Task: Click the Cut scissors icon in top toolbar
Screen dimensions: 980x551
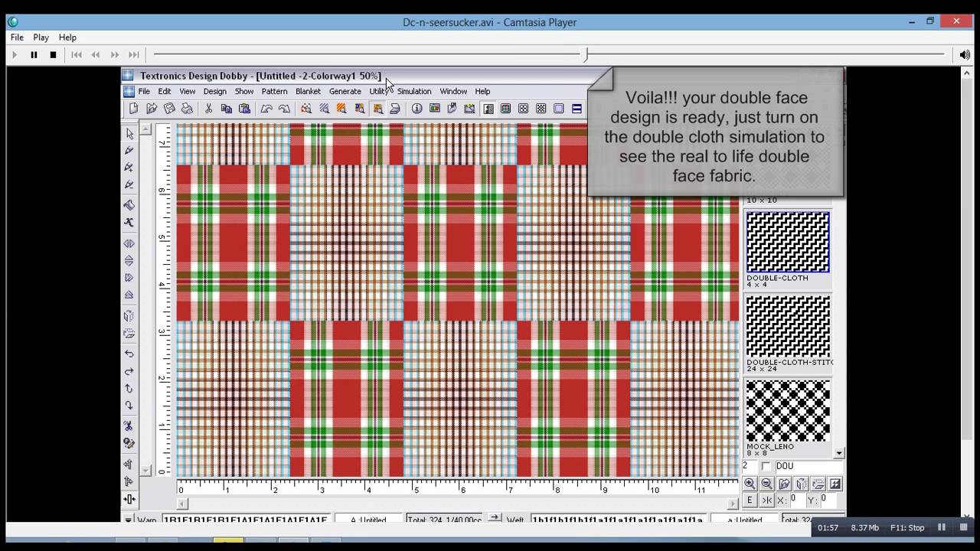Action: pos(208,109)
